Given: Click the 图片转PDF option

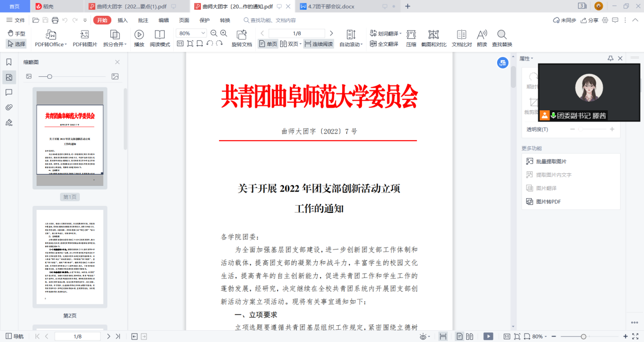Looking at the screenshot, I should [548, 202].
